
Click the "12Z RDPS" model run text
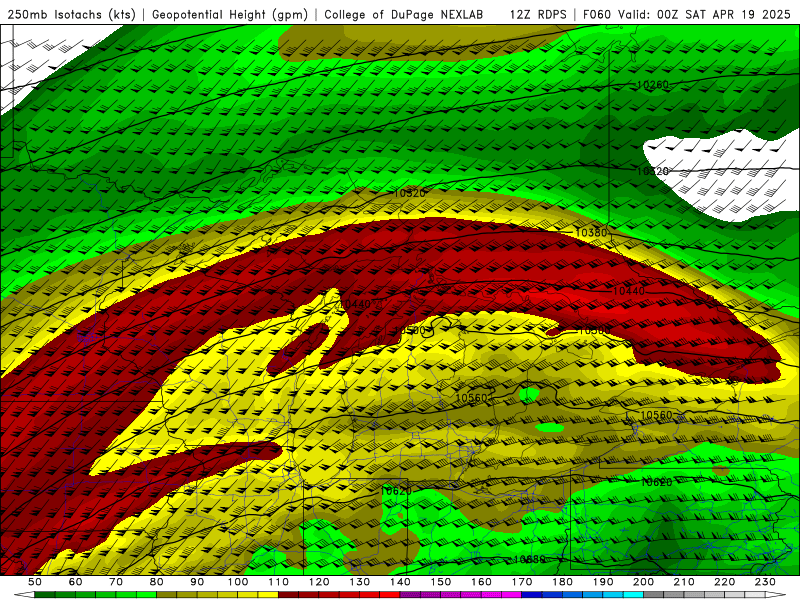click(x=538, y=15)
